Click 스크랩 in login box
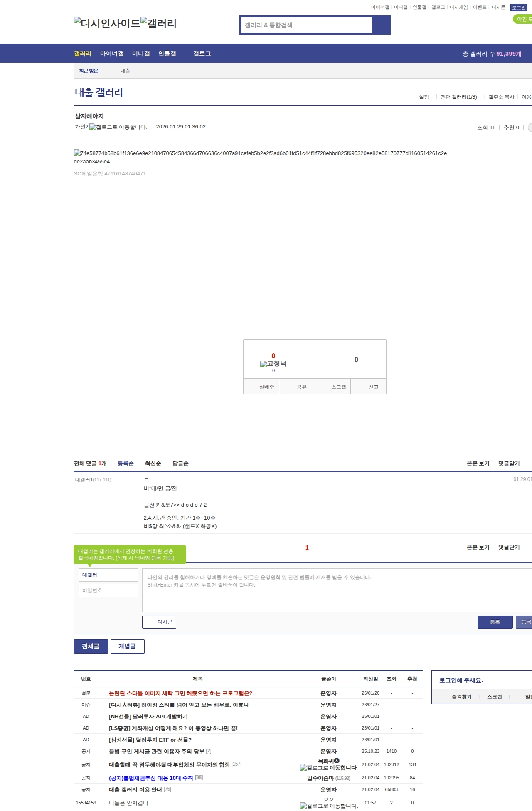The width and height of the screenshot is (532, 811). click(495, 697)
